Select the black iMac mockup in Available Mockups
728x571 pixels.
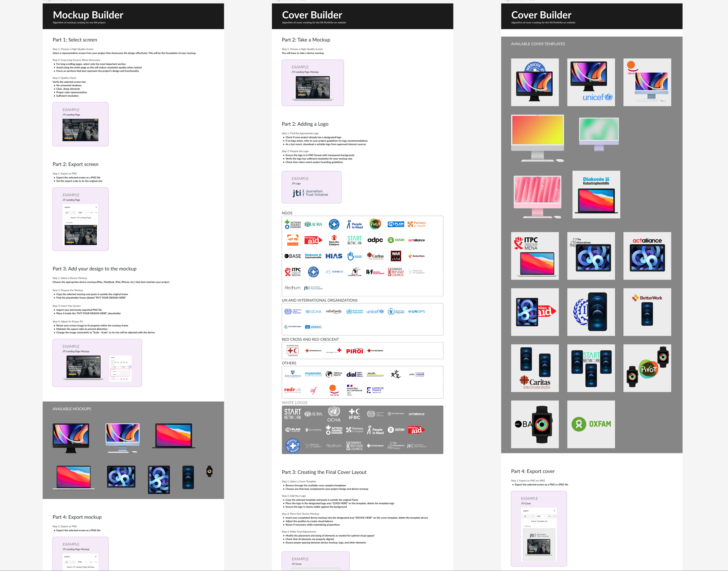(x=71, y=438)
